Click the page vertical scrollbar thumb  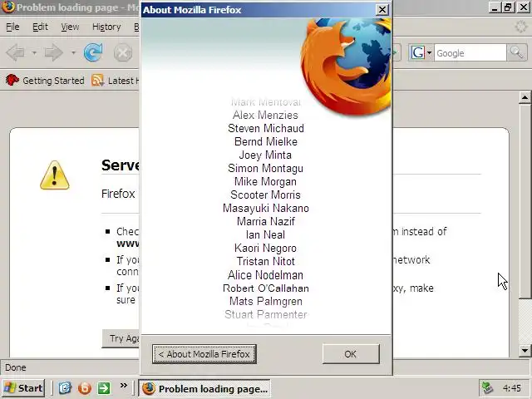coord(525,201)
